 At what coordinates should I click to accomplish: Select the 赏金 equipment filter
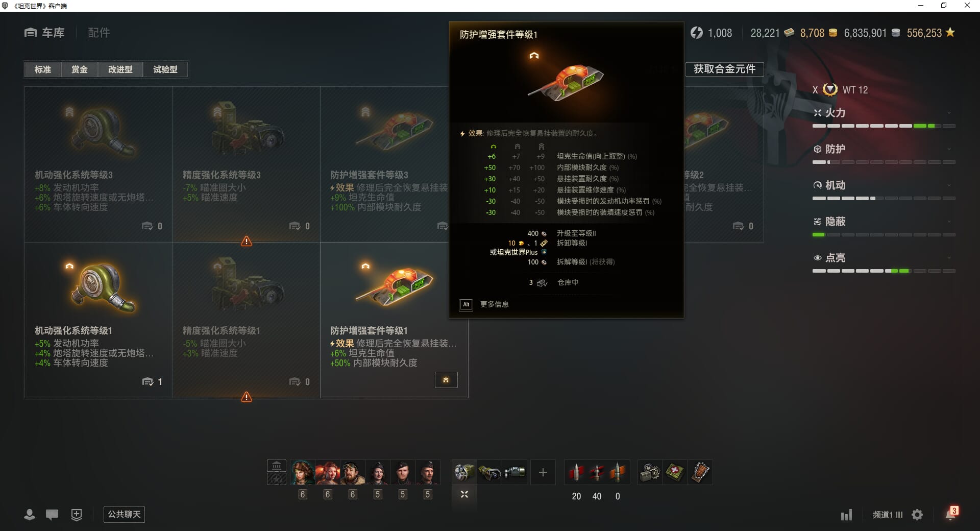click(x=79, y=69)
